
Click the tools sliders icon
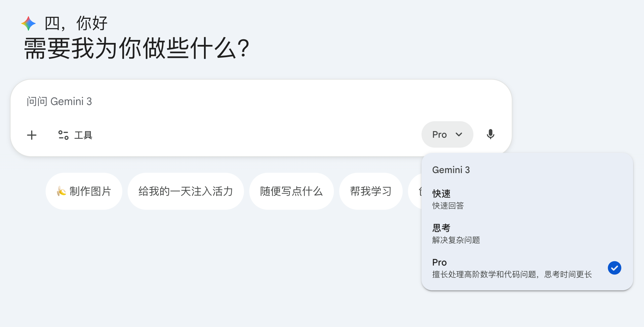coord(63,135)
